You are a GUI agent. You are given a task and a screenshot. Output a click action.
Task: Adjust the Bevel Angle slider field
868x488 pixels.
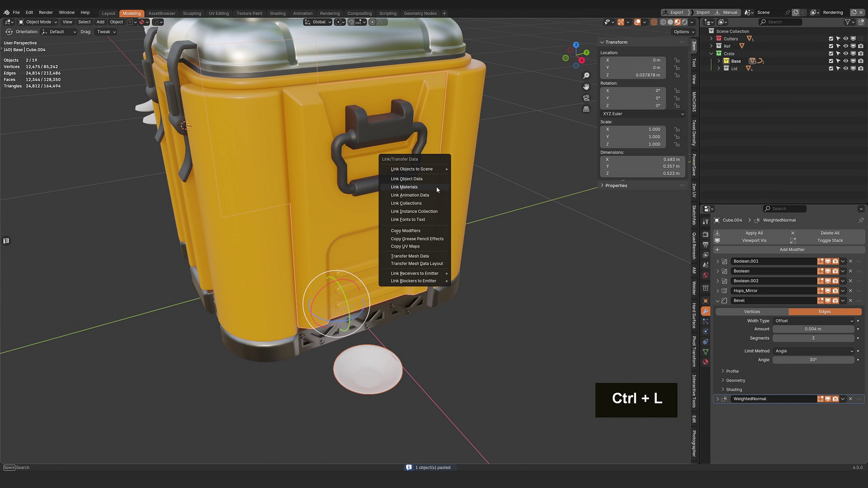pyautogui.click(x=814, y=360)
